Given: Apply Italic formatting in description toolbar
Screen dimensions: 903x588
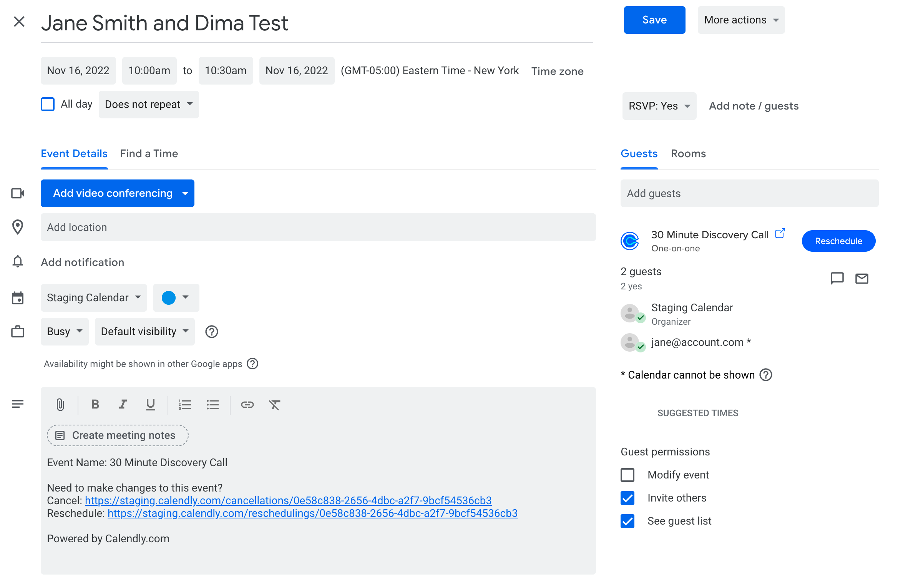Looking at the screenshot, I should point(123,404).
